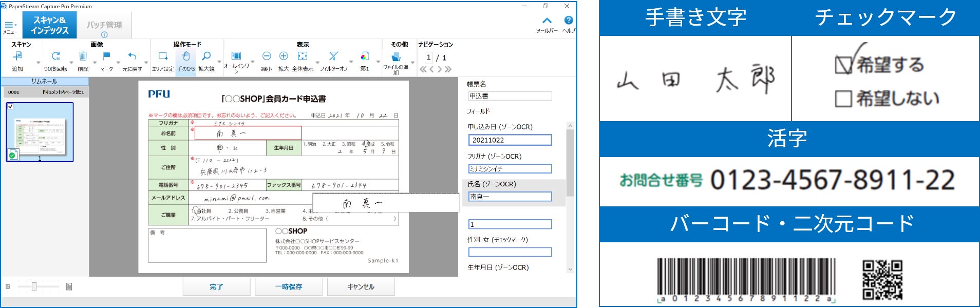
Task: Open dropdown arrow next to 追加
Action: coord(38,63)
